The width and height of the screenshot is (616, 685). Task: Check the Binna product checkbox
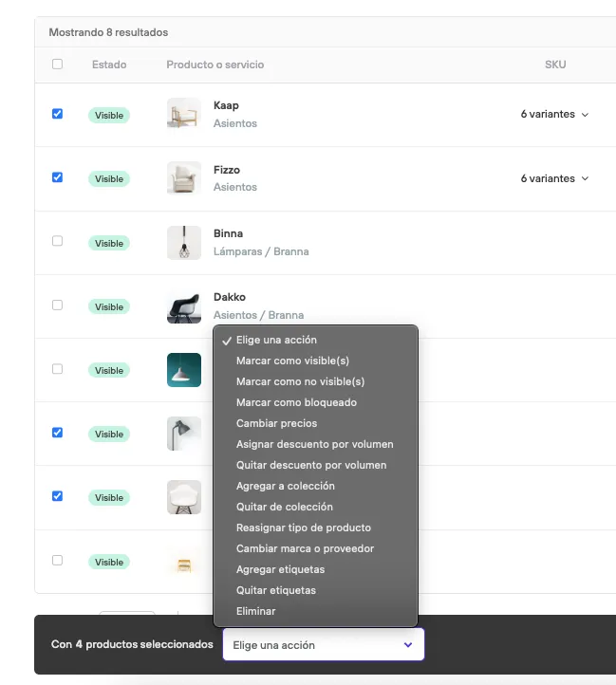click(57, 241)
